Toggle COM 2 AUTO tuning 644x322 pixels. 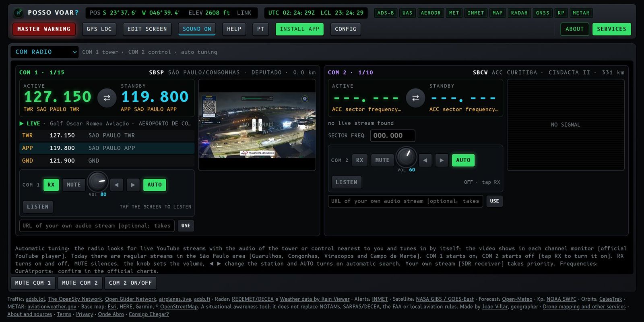pyautogui.click(x=463, y=160)
